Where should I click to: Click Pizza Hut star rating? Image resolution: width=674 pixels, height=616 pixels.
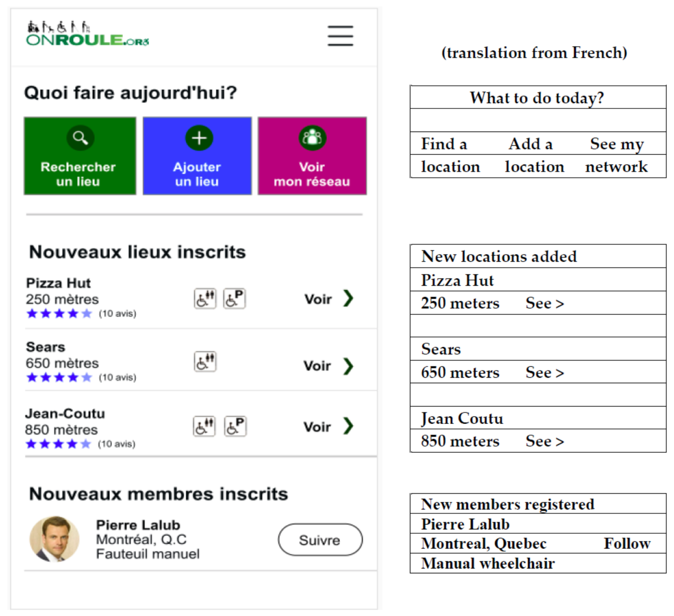(59, 314)
